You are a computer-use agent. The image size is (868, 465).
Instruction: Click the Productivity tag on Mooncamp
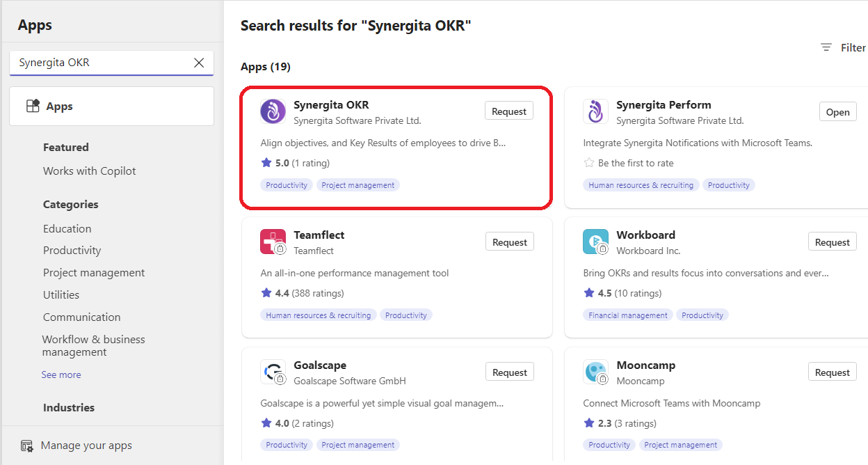click(609, 445)
